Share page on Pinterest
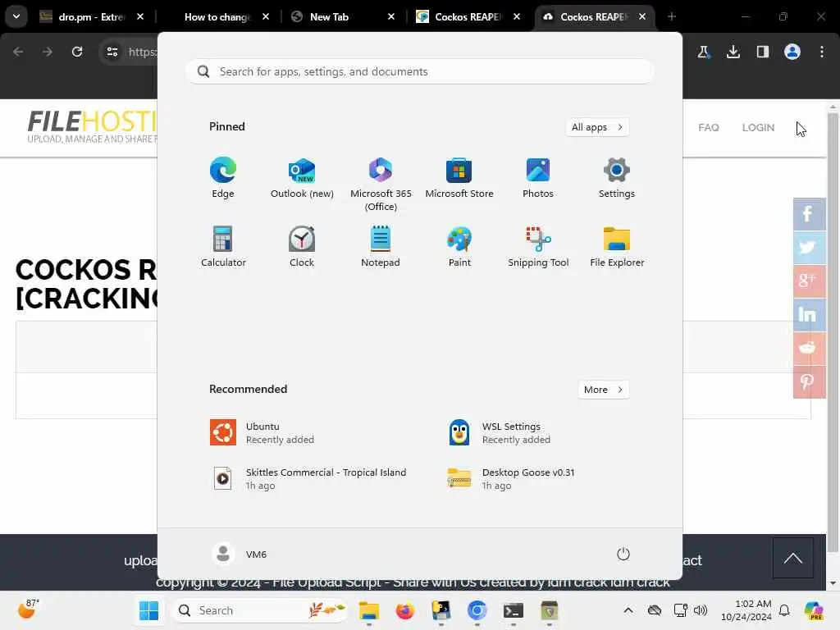 [809, 382]
